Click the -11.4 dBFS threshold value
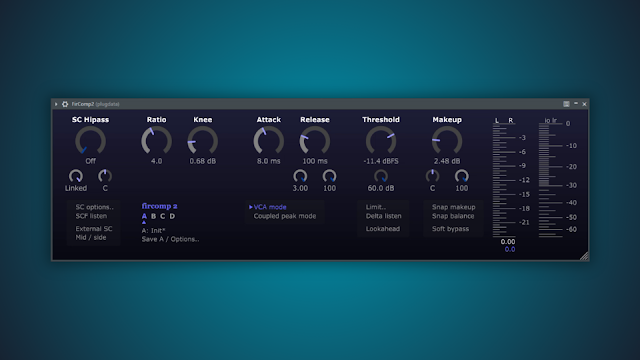 [381, 161]
